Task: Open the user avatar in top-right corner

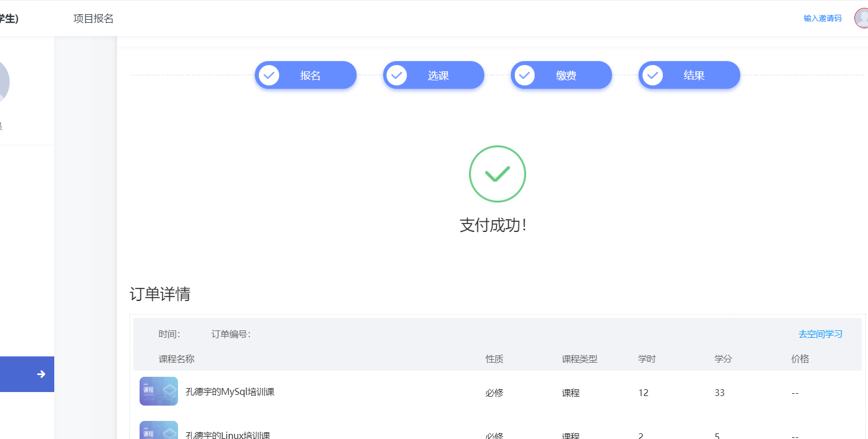Action: point(862,18)
